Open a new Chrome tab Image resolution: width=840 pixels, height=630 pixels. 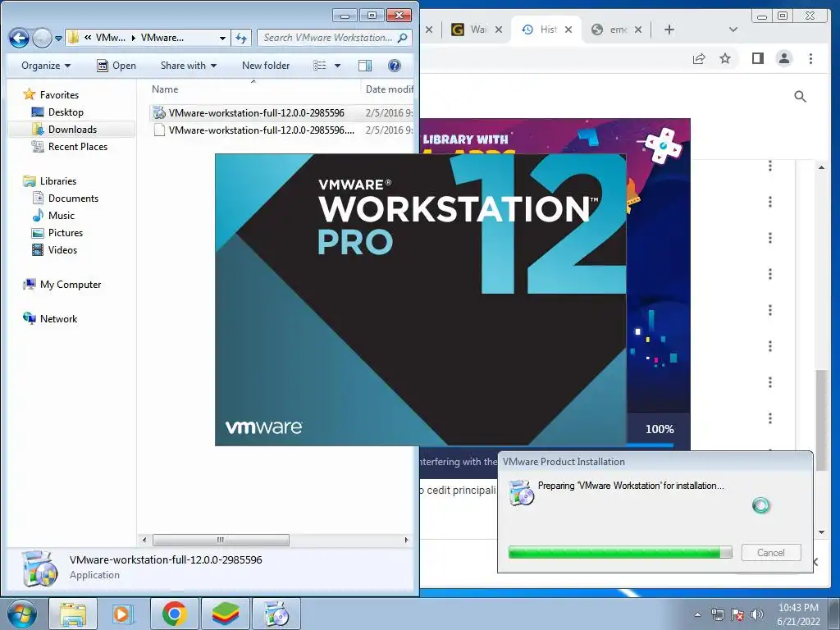point(669,30)
